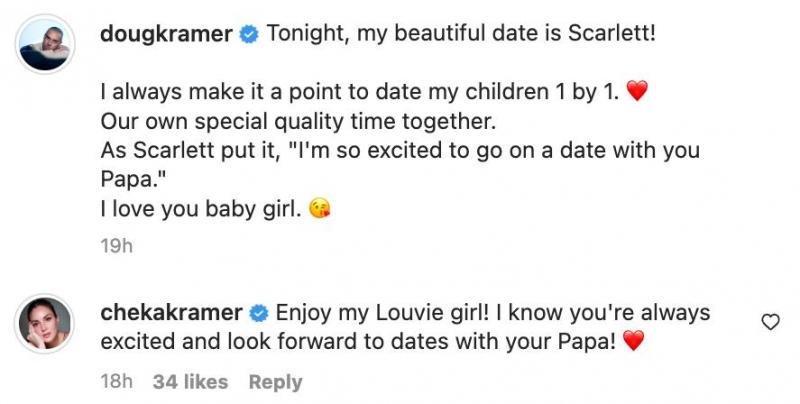
Task: Open chekakramer's profile picture
Action: coord(45,323)
